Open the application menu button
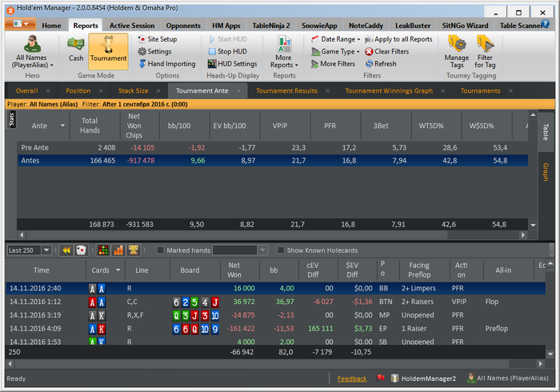The height and width of the screenshot is (392, 560). pos(20,24)
